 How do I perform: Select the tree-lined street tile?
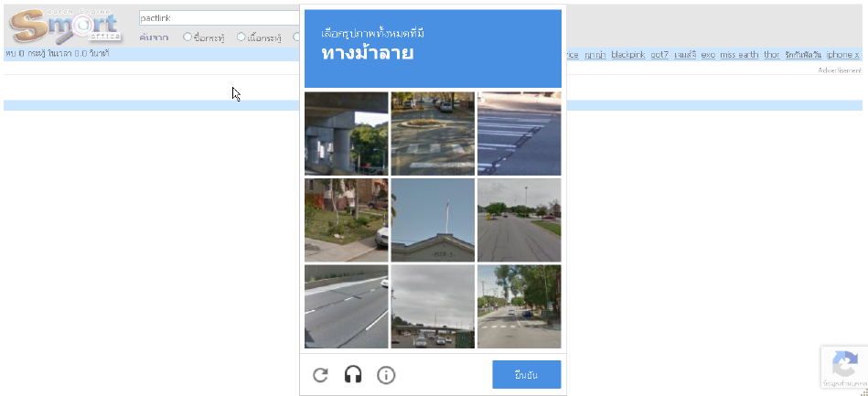520,306
